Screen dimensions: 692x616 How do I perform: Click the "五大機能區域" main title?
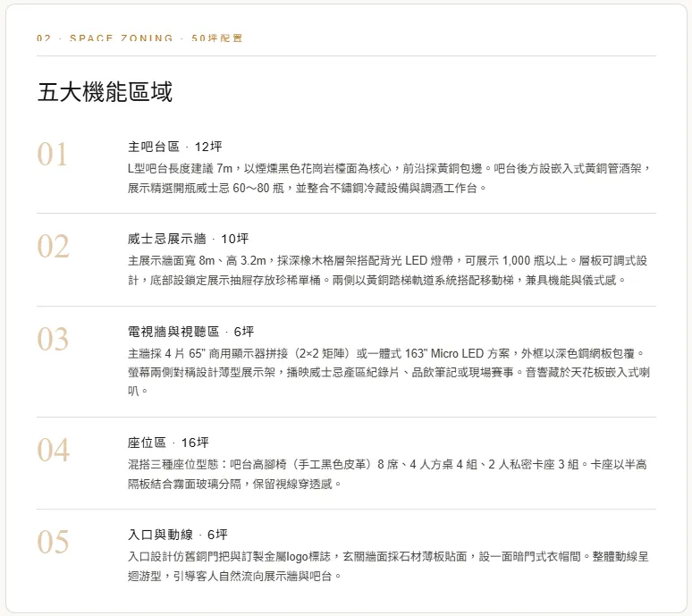point(105,92)
